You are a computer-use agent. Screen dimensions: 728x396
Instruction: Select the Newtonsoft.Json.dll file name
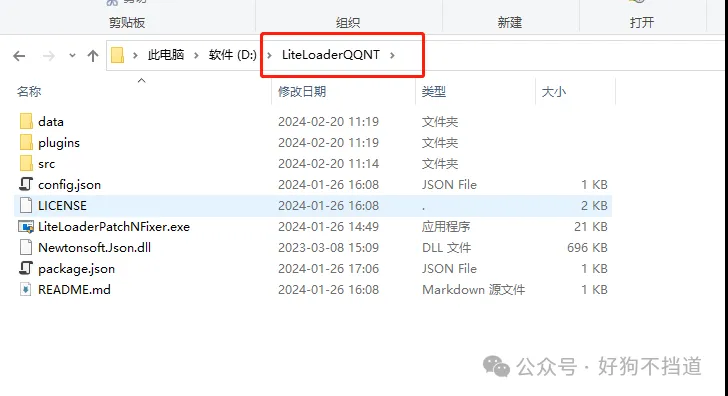tap(94, 247)
